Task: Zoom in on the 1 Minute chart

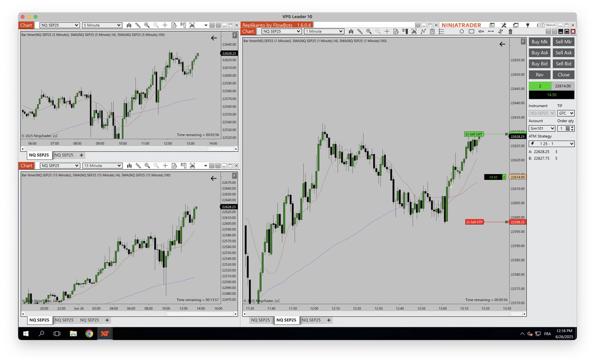Action: [x=369, y=31]
